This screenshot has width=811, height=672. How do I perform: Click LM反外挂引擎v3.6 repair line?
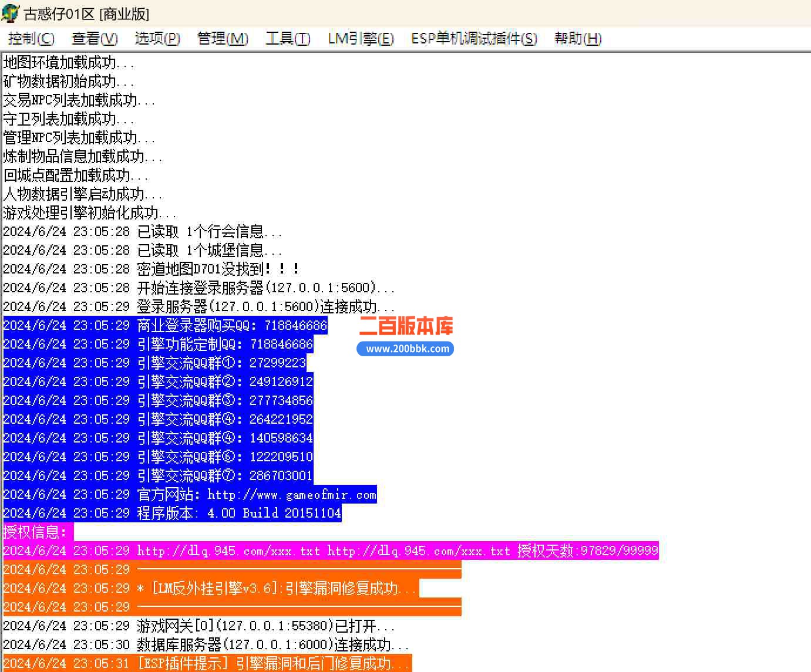(x=211, y=588)
